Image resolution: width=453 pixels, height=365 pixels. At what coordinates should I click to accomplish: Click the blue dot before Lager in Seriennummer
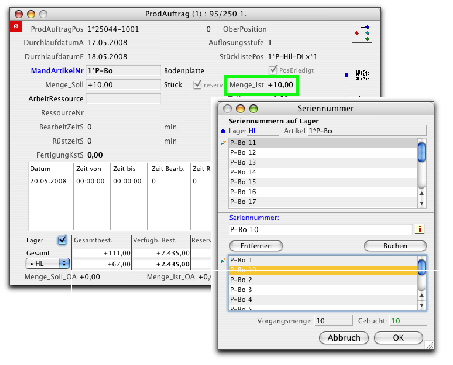pos(223,131)
